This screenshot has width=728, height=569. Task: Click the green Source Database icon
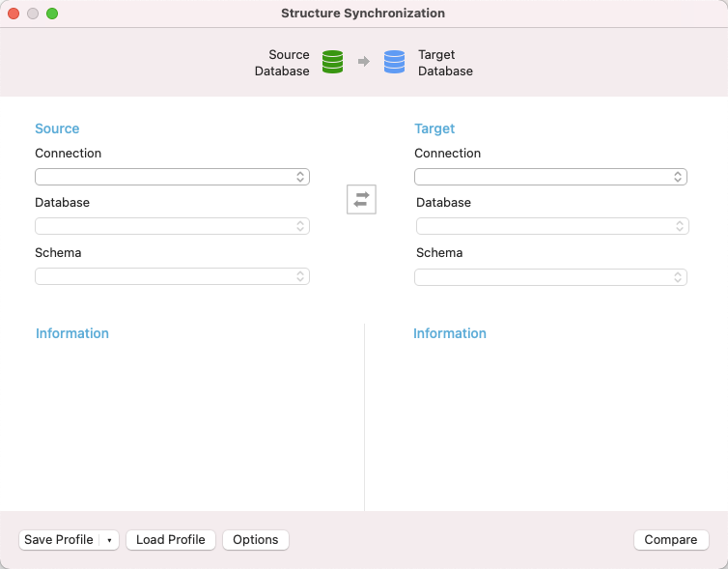click(332, 63)
